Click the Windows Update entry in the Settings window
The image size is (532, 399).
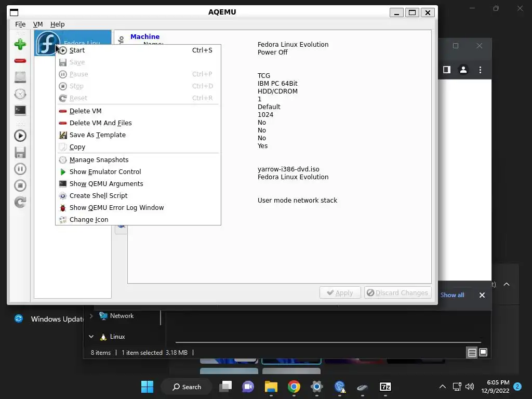49,319
